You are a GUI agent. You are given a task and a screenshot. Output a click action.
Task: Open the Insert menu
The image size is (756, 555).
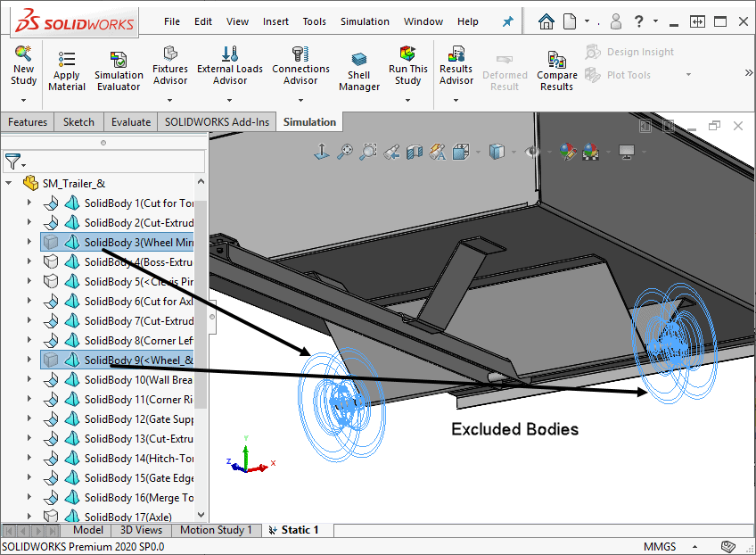click(275, 21)
